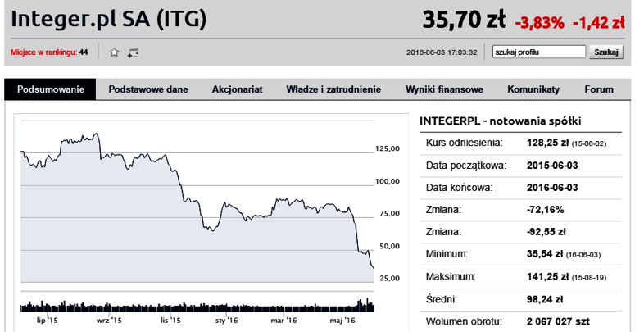Image resolution: width=644 pixels, height=332 pixels.
Task: Select the lip '15 marker on chart axis
Action: 48,320
